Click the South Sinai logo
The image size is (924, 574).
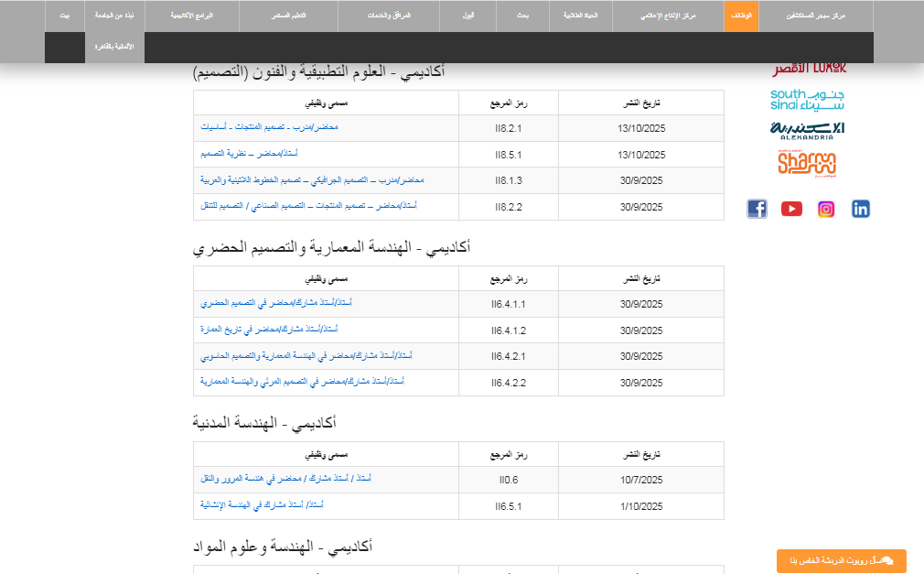point(807,99)
